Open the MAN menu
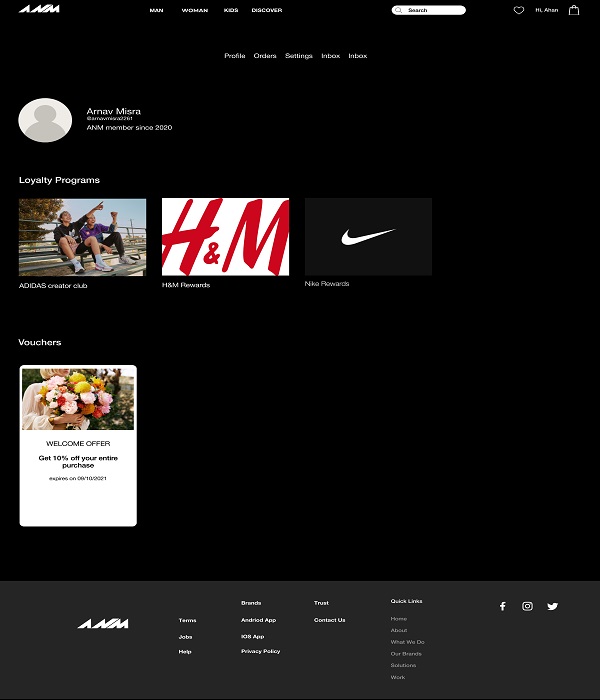The height and width of the screenshot is (700, 600). point(156,10)
